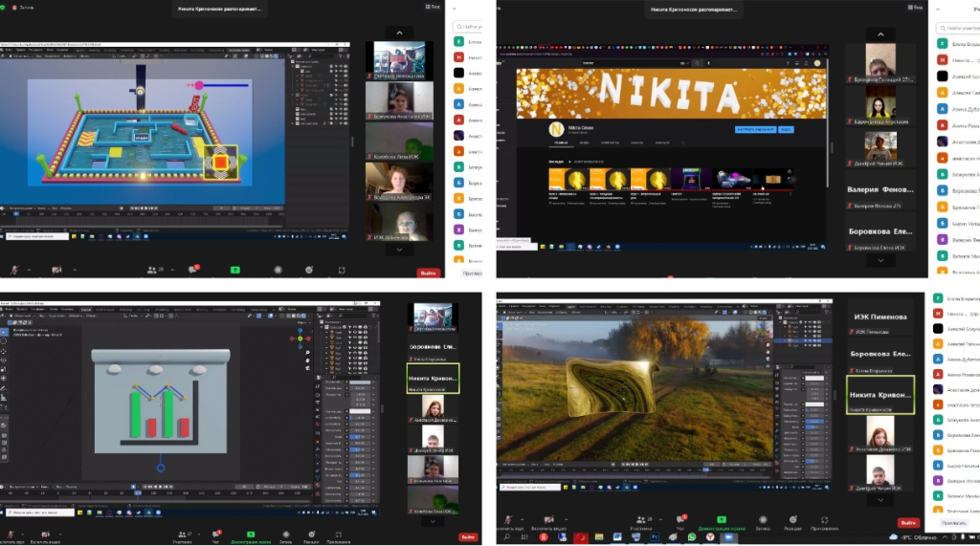
Task: Click gallery up arrow in top-right window
Action: 880,34
